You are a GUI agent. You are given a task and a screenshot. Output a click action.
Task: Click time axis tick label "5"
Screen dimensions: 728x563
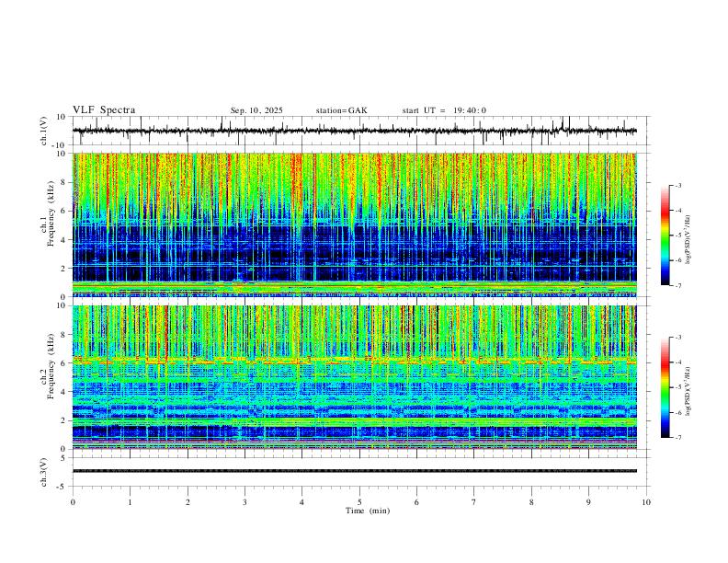pyautogui.click(x=359, y=502)
